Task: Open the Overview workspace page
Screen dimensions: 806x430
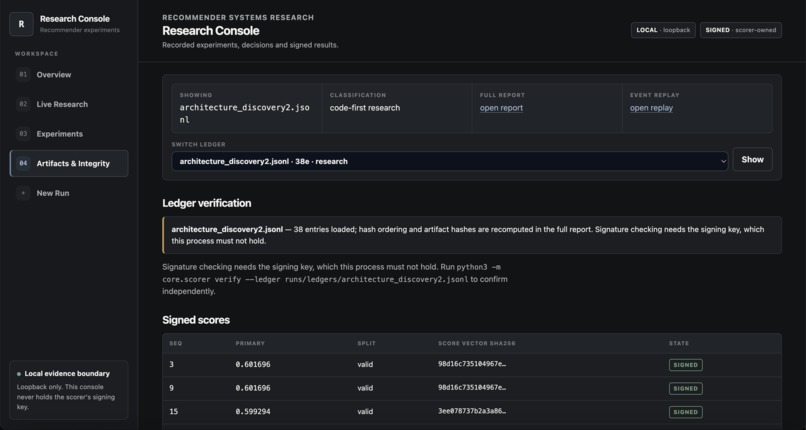Action: (69, 74)
